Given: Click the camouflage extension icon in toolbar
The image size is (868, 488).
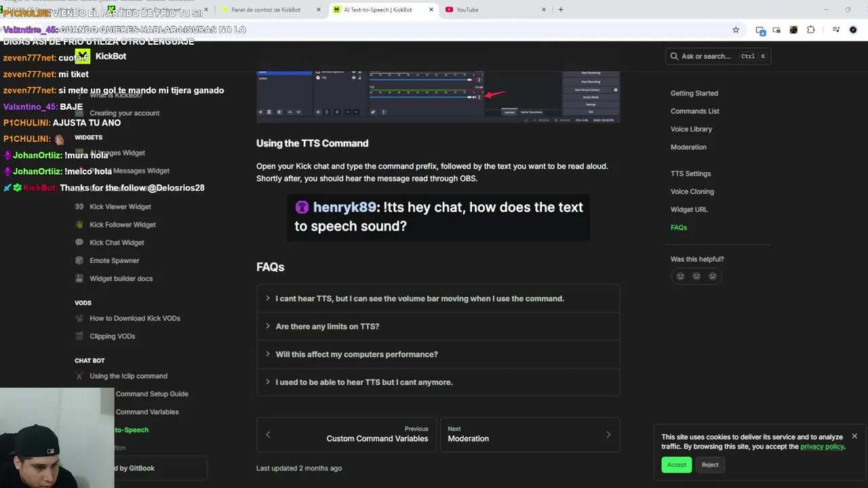Looking at the screenshot, I should (793, 30).
